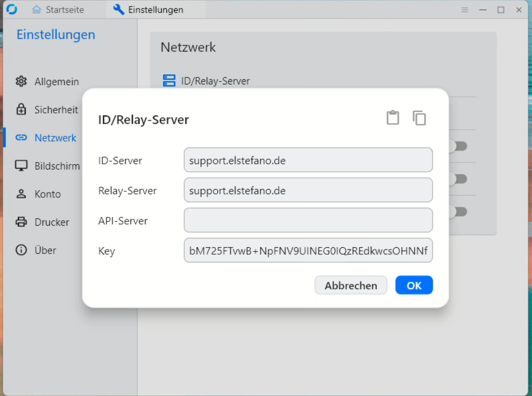The image size is (532, 396).
Task: Click the Über info icon
Action: click(x=21, y=250)
